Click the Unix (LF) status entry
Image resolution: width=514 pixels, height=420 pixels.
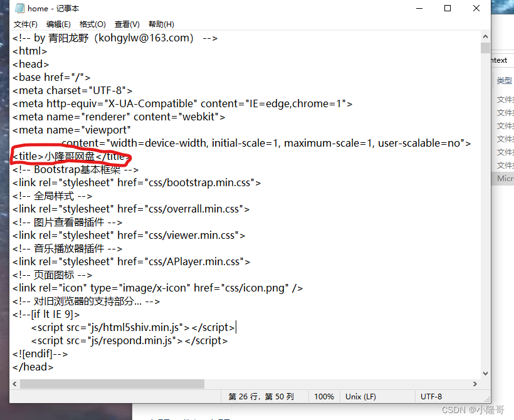tap(360, 397)
